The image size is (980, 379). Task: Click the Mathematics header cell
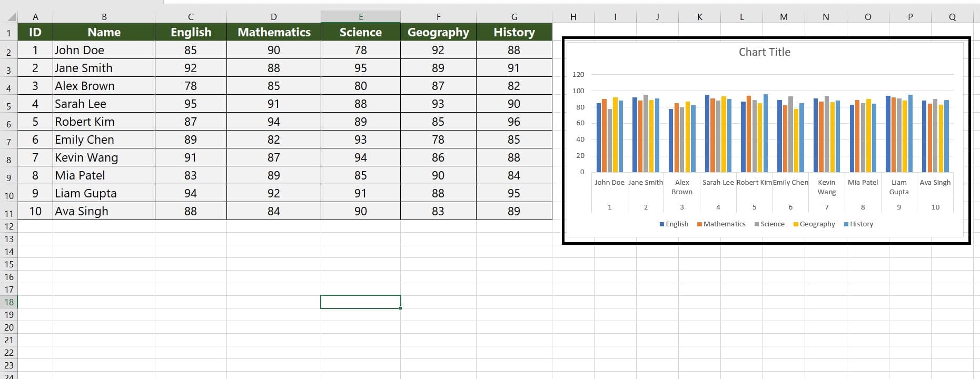274,32
